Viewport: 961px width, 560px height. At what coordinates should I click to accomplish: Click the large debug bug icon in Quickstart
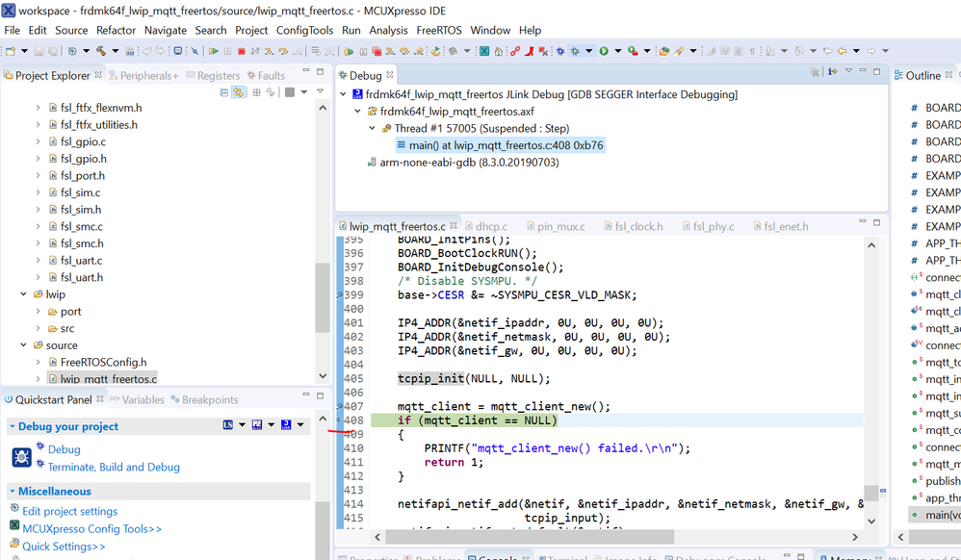21,457
